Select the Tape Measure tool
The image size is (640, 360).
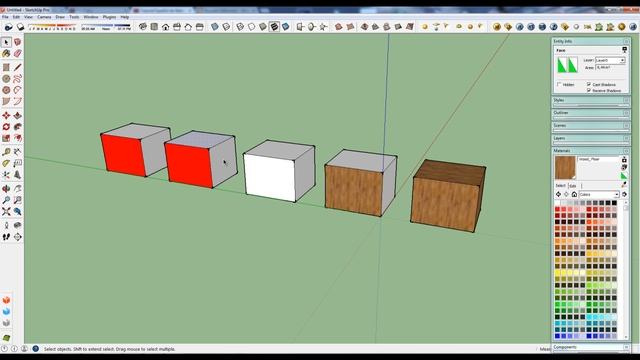pos(6,152)
